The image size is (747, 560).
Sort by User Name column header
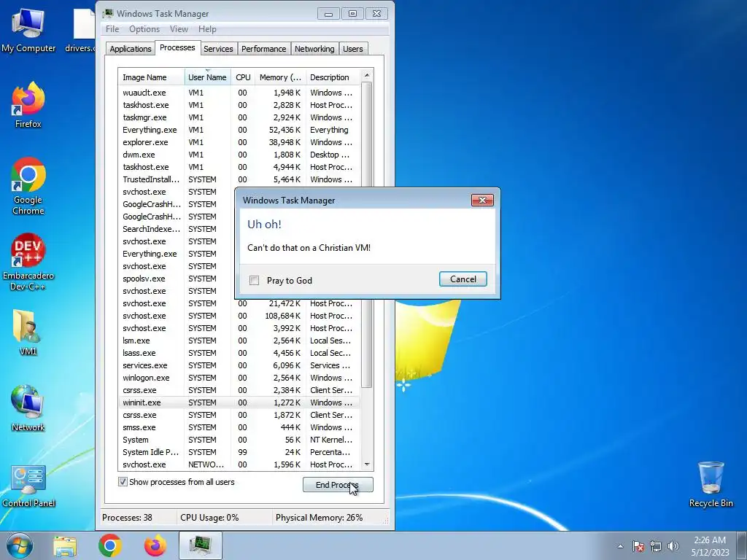coord(207,77)
